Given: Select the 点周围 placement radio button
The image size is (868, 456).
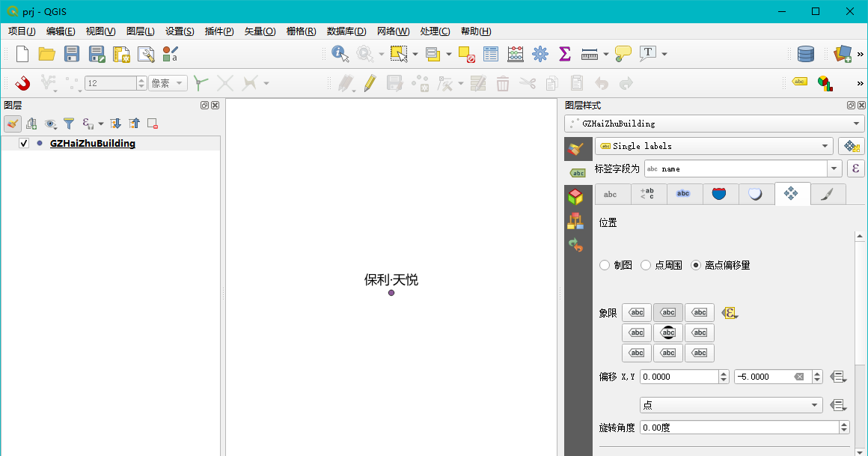Looking at the screenshot, I should (646, 265).
